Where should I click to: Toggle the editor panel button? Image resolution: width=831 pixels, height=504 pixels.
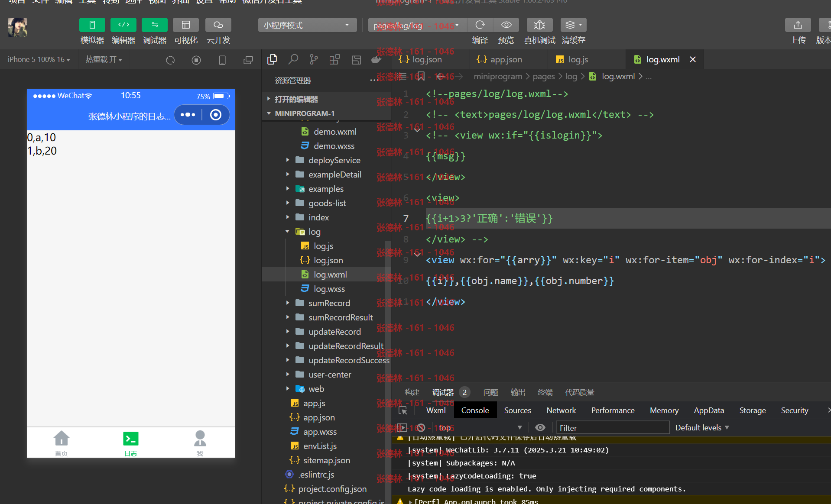coord(123,25)
